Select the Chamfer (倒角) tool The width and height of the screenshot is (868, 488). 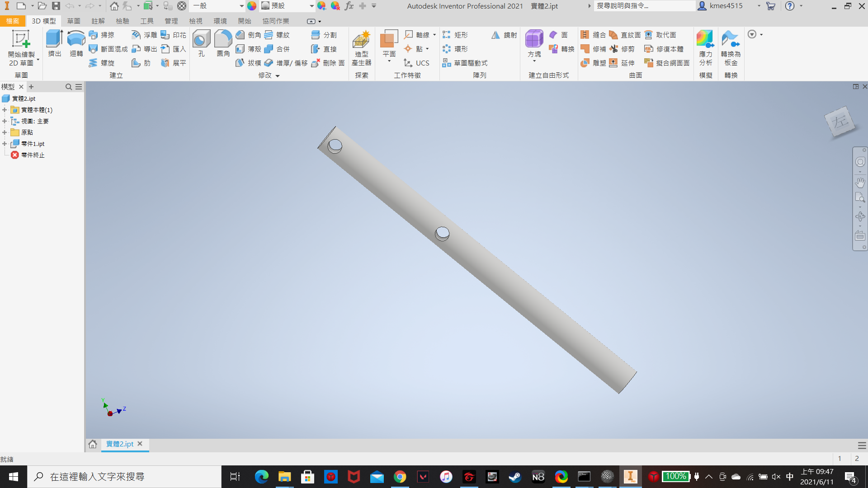[248, 35]
